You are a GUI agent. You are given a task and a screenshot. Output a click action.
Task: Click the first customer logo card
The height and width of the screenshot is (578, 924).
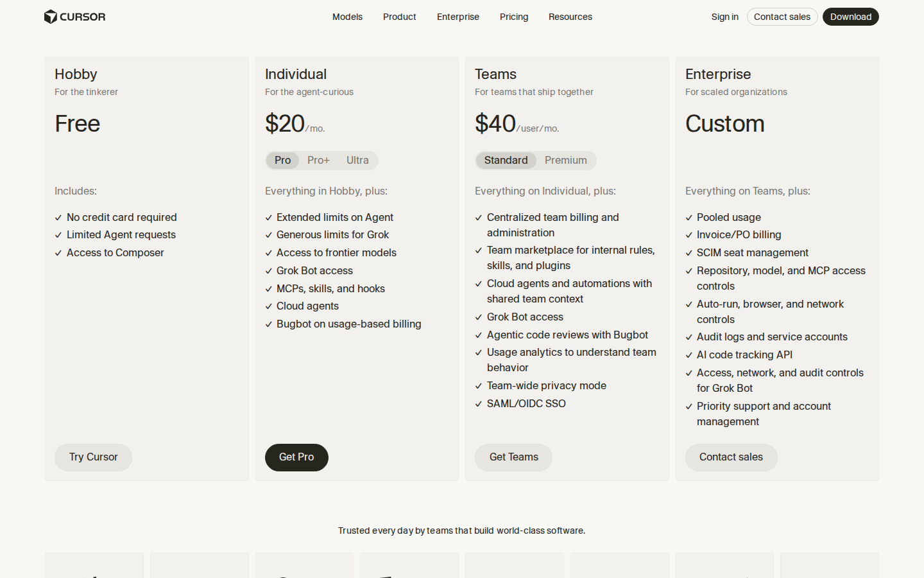(x=94, y=565)
